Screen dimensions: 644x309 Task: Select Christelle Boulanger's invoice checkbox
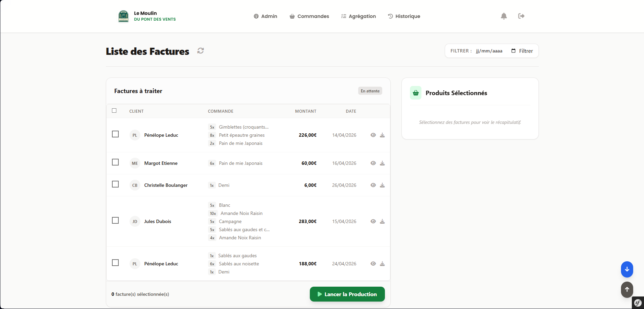click(x=115, y=184)
